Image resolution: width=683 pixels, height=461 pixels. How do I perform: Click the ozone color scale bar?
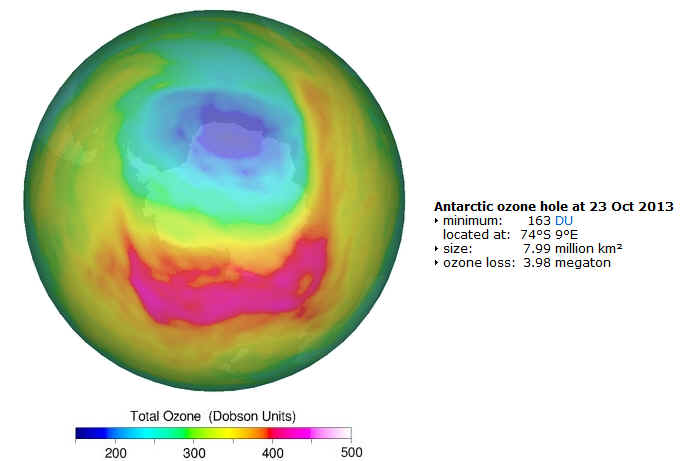(213, 433)
